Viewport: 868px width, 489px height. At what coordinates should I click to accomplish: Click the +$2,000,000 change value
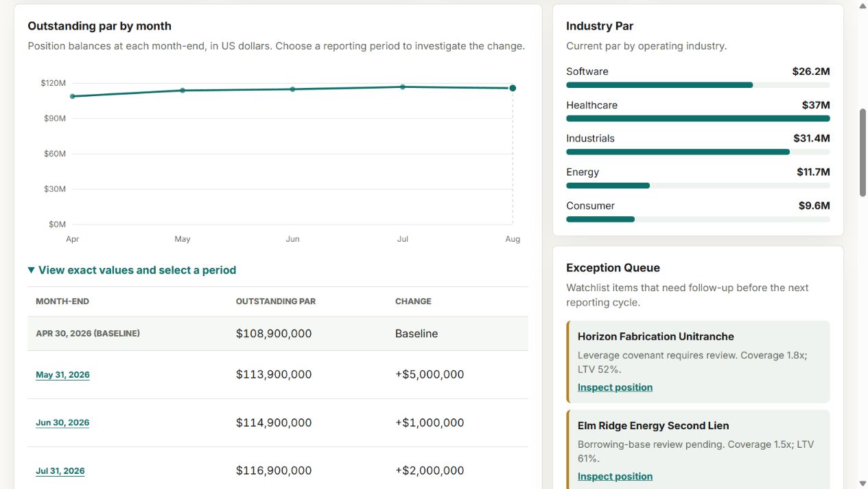pyautogui.click(x=430, y=471)
